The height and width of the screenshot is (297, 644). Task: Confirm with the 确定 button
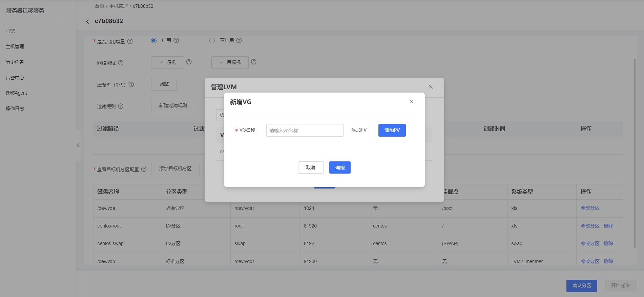(x=340, y=167)
